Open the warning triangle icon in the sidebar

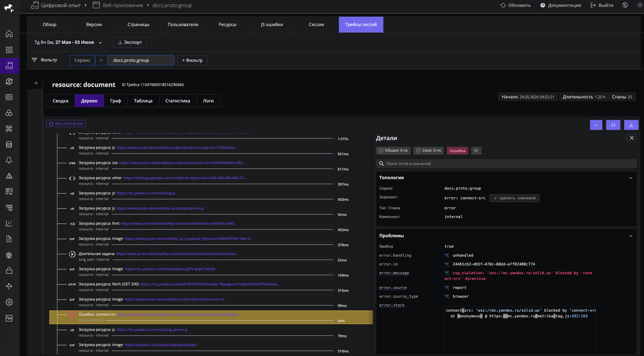(9, 176)
